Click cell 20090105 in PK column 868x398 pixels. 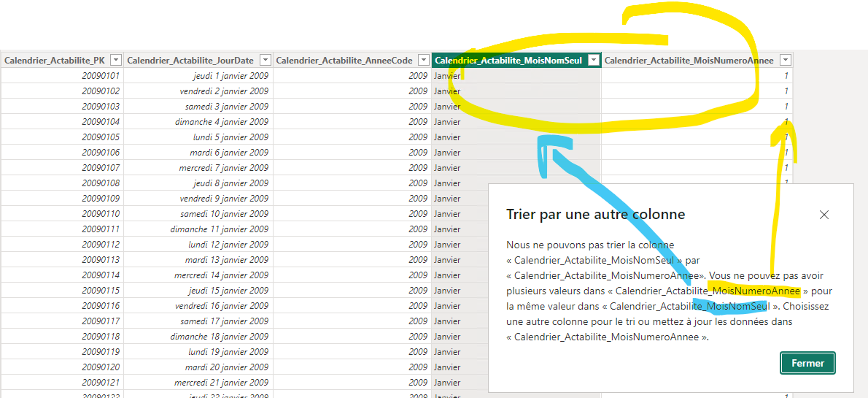pos(63,137)
